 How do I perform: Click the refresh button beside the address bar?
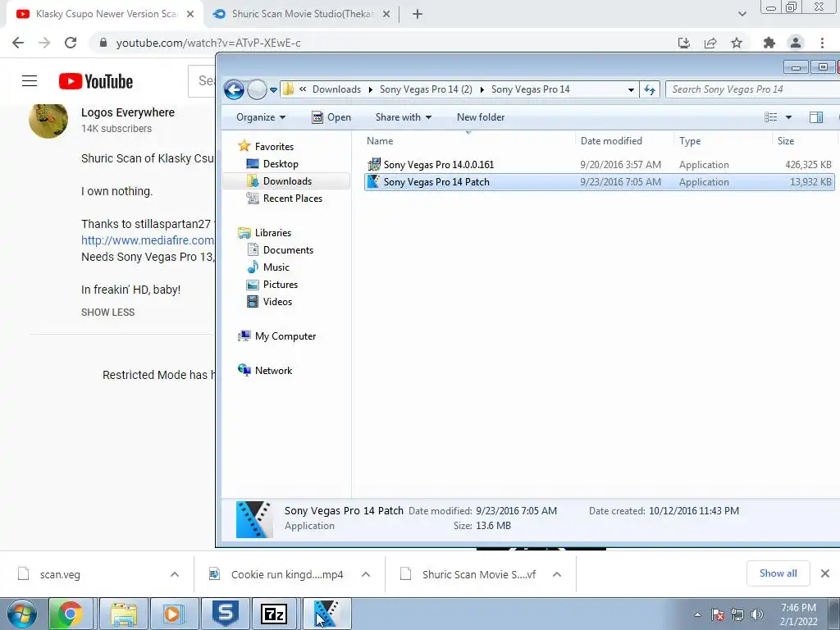(650, 89)
